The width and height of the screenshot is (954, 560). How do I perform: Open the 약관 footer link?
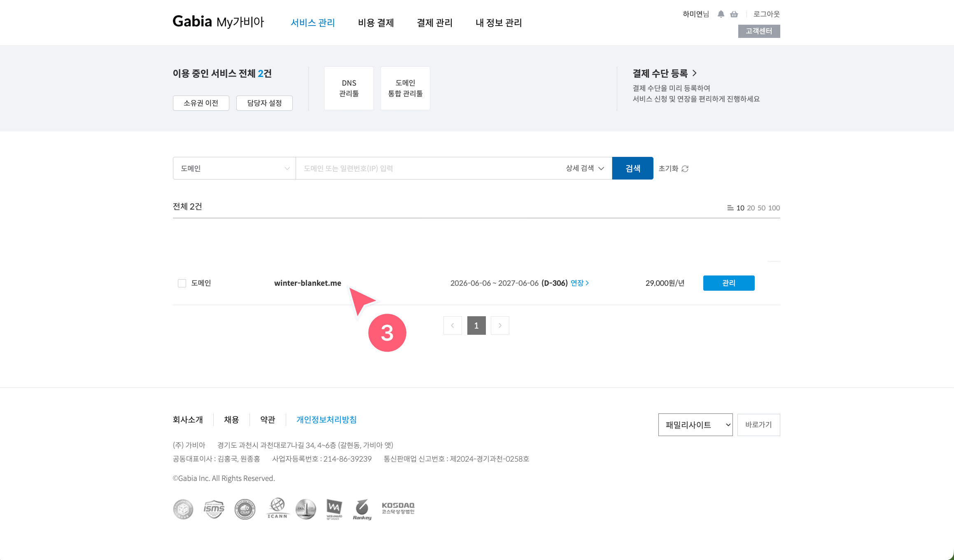(268, 420)
